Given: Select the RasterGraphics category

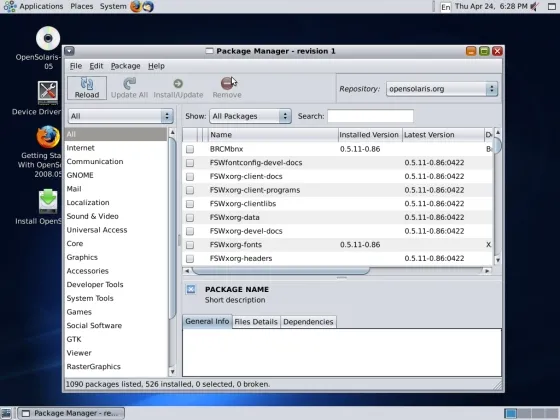Looking at the screenshot, I should click(116, 366).
